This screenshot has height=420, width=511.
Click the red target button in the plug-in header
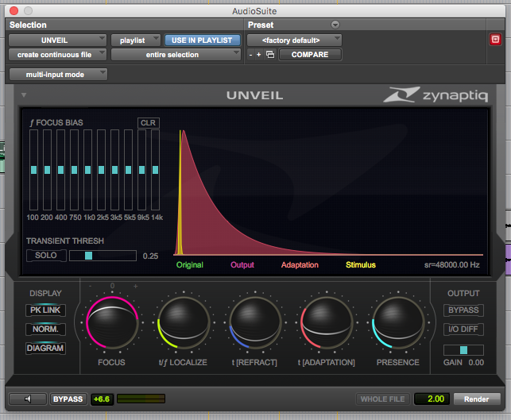(495, 40)
